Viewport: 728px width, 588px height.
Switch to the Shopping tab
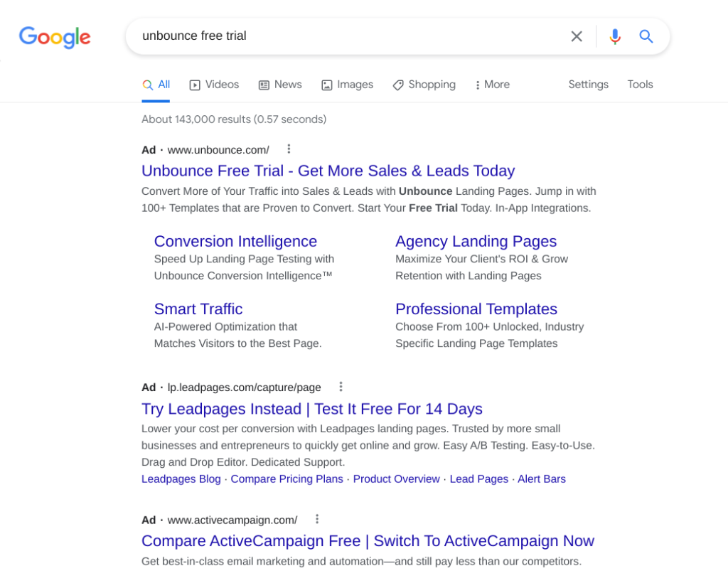[424, 85]
